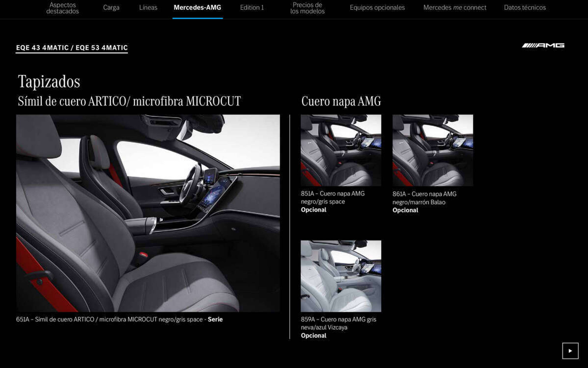Screen dimensions: 588x368
Task: Click the EQE 43 4MATIC / EQE 53 4MATIC heading
Action: click(72, 48)
